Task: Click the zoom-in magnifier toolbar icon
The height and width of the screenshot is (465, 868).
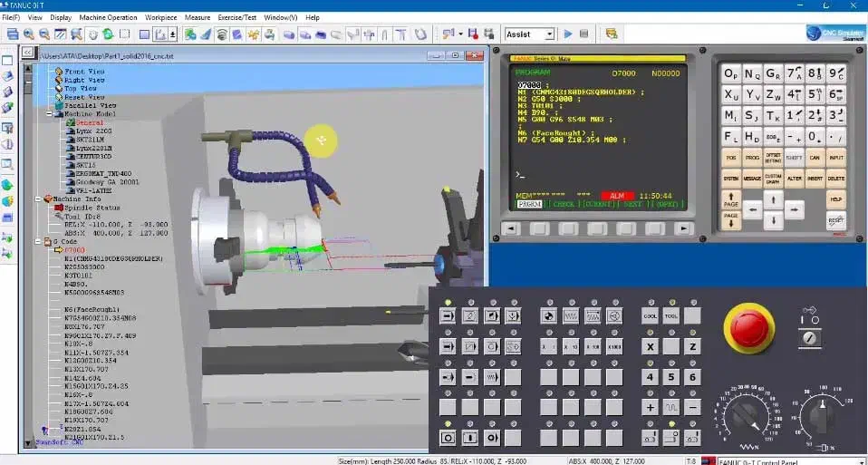Action: pos(29,34)
